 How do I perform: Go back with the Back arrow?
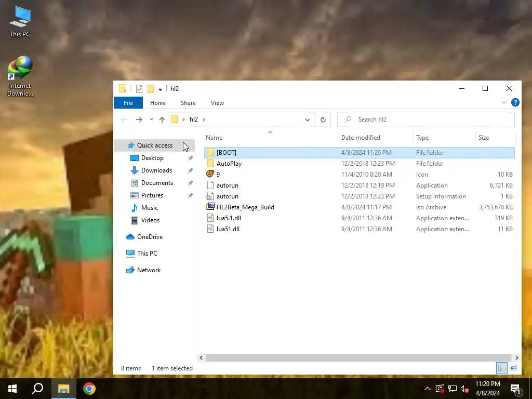click(x=124, y=119)
